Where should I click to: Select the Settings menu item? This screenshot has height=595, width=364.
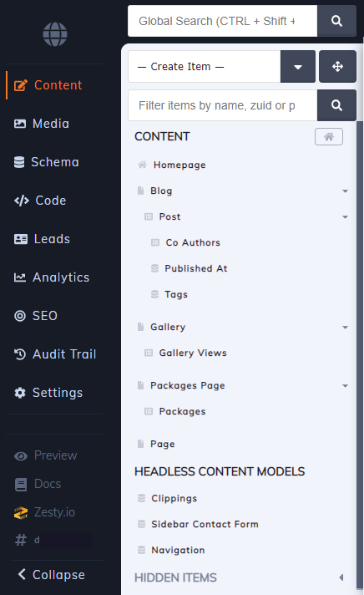[x=48, y=393]
